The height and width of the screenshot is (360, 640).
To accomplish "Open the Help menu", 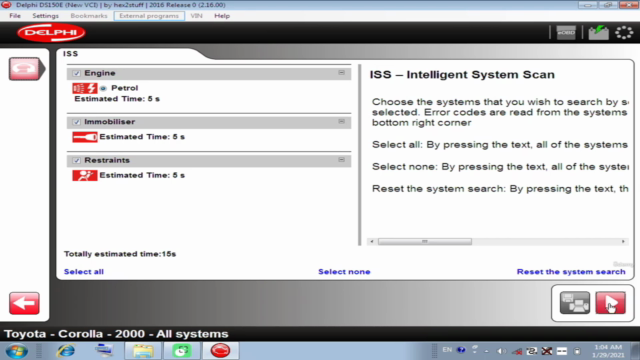I will [222, 16].
